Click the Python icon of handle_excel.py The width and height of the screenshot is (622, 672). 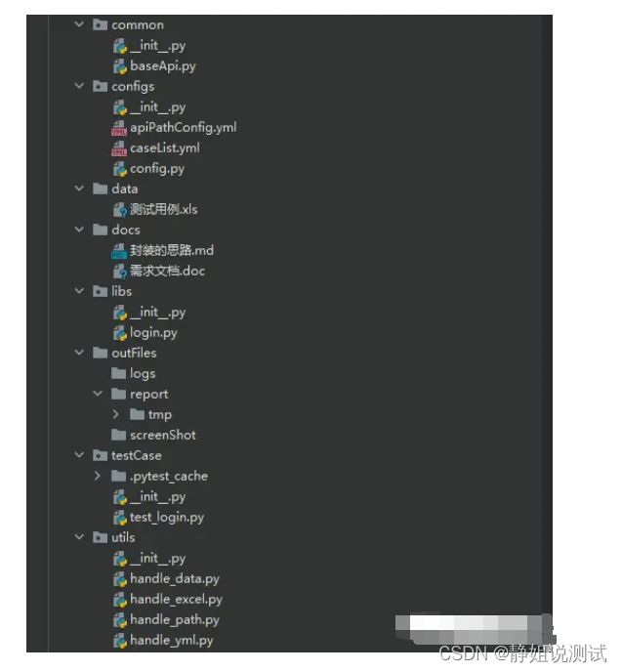tap(120, 600)
